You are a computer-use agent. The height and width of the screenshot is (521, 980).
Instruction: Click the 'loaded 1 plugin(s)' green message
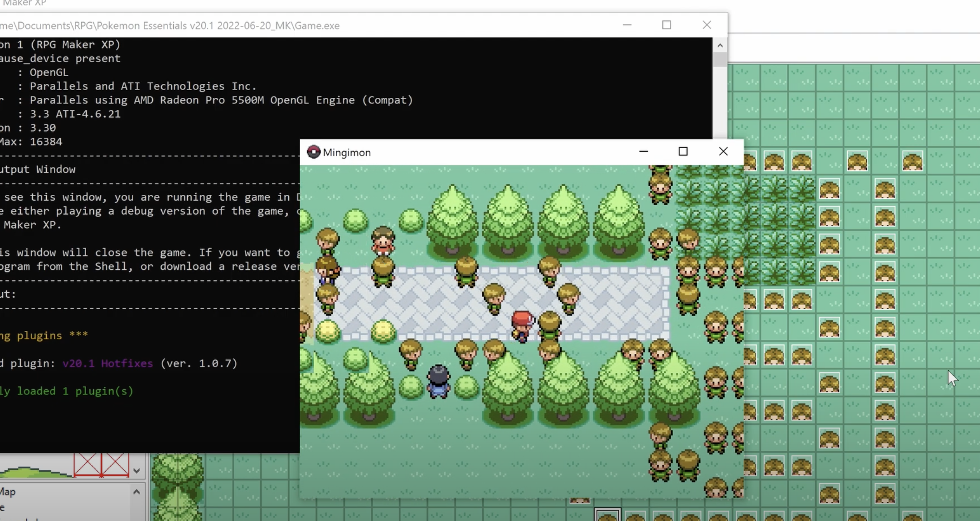(x=75, y=391)
